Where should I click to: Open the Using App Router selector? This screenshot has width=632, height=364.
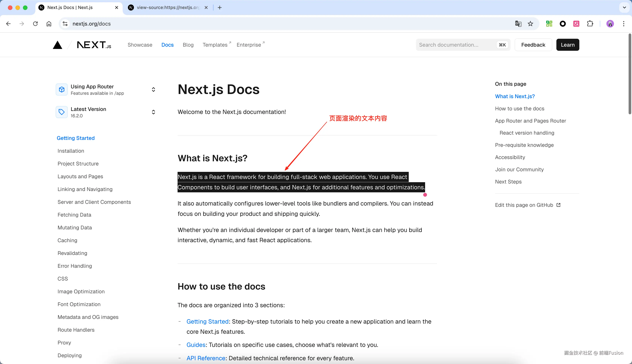153,89
